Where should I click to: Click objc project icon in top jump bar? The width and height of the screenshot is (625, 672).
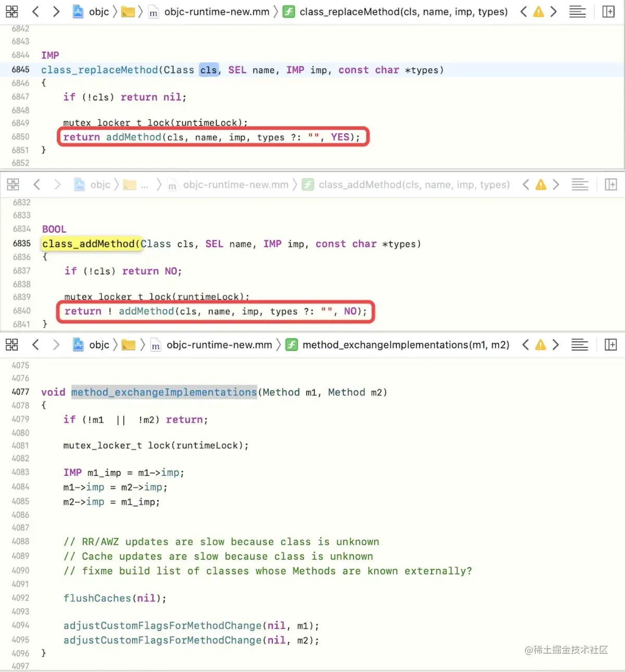coord(78,11)
